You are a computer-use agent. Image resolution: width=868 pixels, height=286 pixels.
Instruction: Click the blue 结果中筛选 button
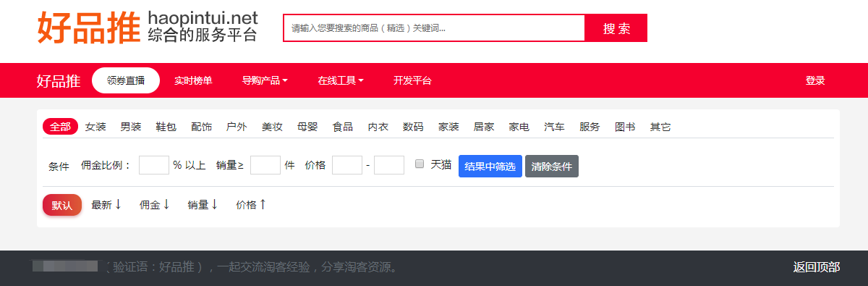point(490,166)
